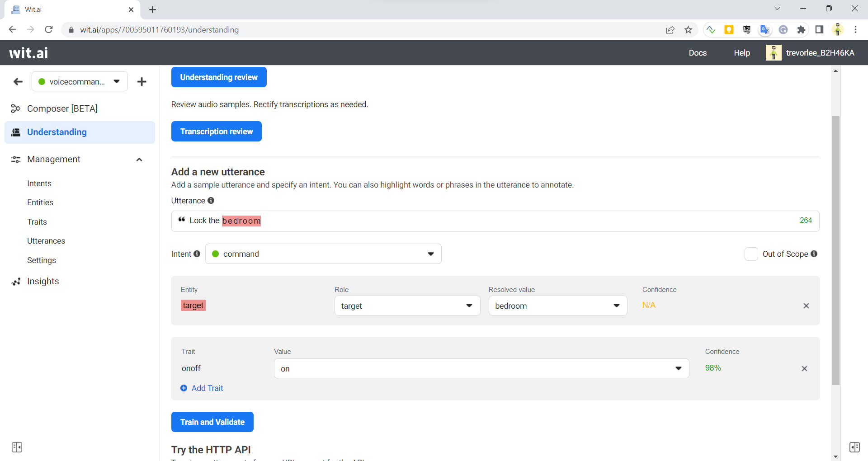Open the onoff trait Value dropdown
The height and width of the screenshot is (461, 868).
481,369
